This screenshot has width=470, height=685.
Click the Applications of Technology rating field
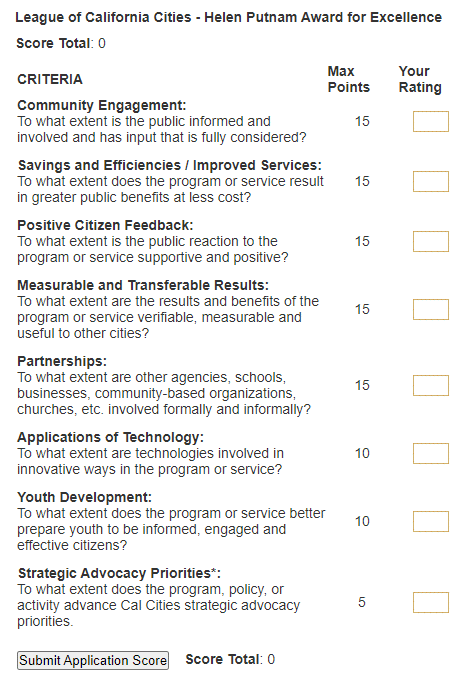[431, 453]
